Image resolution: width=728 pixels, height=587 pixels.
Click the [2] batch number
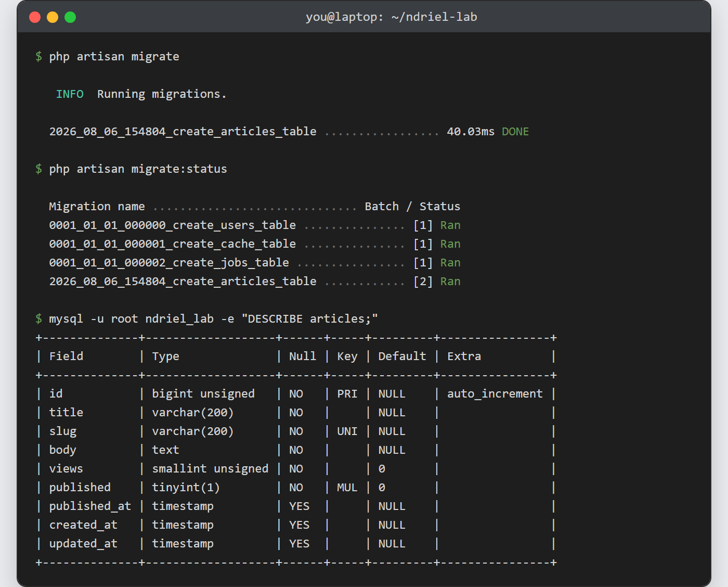click(x=423, y=282)
